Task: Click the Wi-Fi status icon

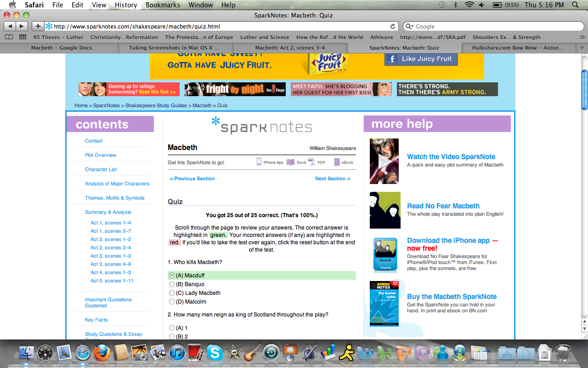Action: pyautogui.click(x=469, y=5)
